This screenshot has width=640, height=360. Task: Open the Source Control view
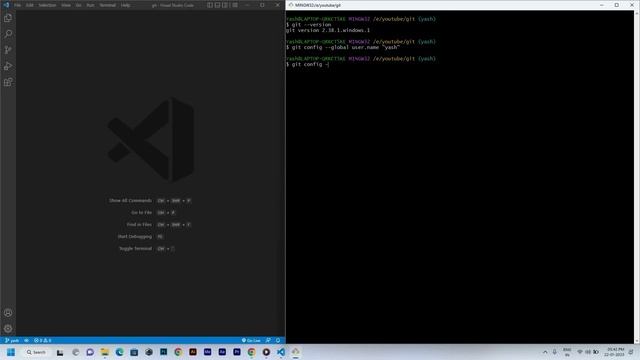pyautogui.click(x=8, y=50)
